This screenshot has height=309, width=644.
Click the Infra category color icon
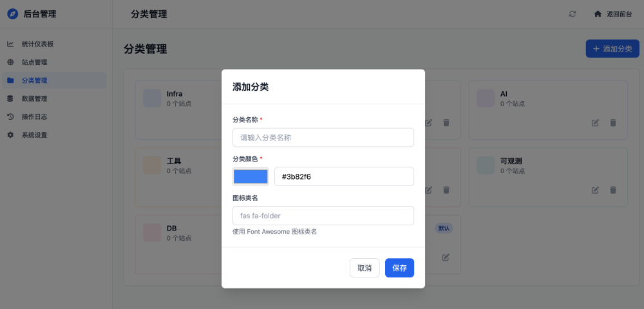152,98
